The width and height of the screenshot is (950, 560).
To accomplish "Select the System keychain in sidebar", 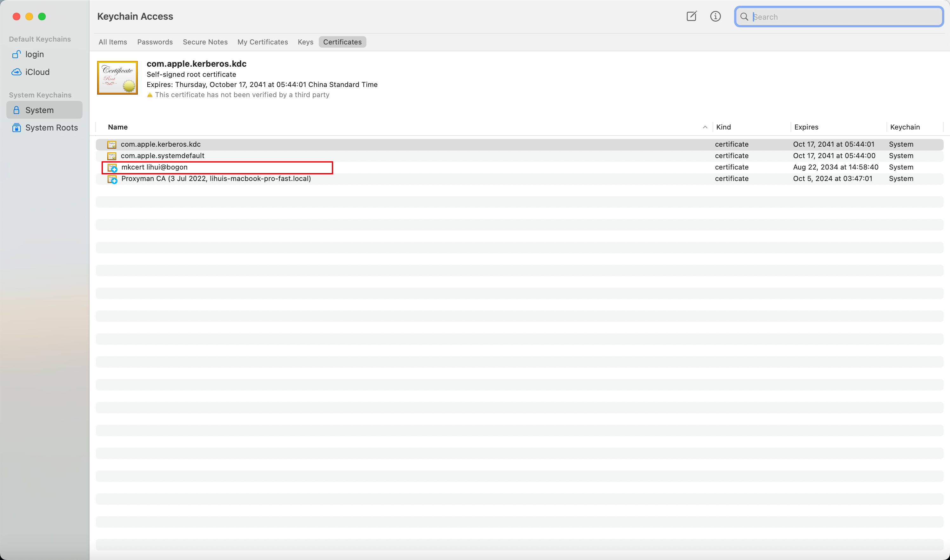I will point(44,110).
